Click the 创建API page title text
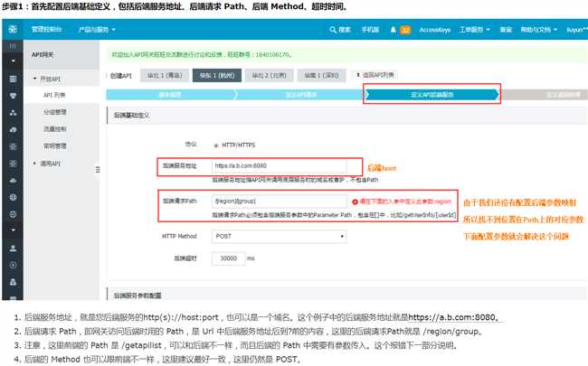 click(x=120, y=75)
